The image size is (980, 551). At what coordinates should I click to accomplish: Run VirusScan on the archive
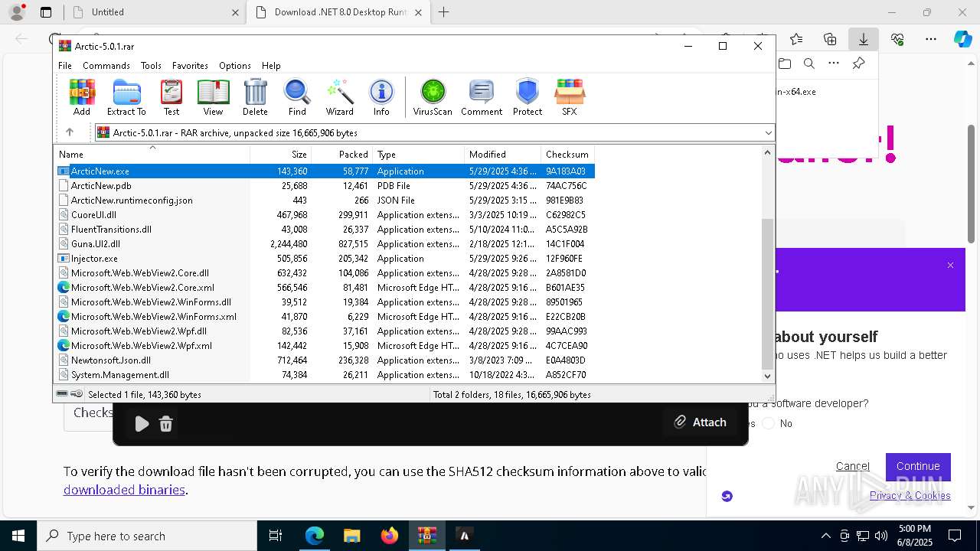(433, 97)
